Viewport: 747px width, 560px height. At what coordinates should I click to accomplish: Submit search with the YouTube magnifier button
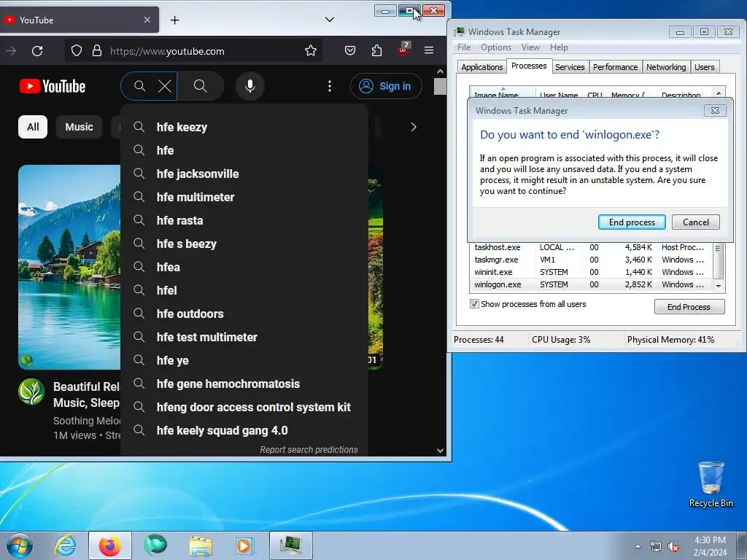201,86
